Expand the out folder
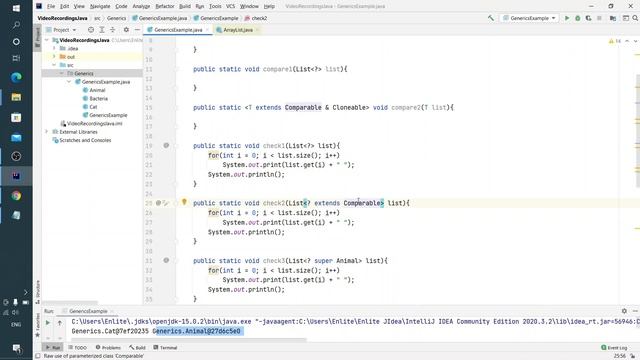 pos(54,56)
